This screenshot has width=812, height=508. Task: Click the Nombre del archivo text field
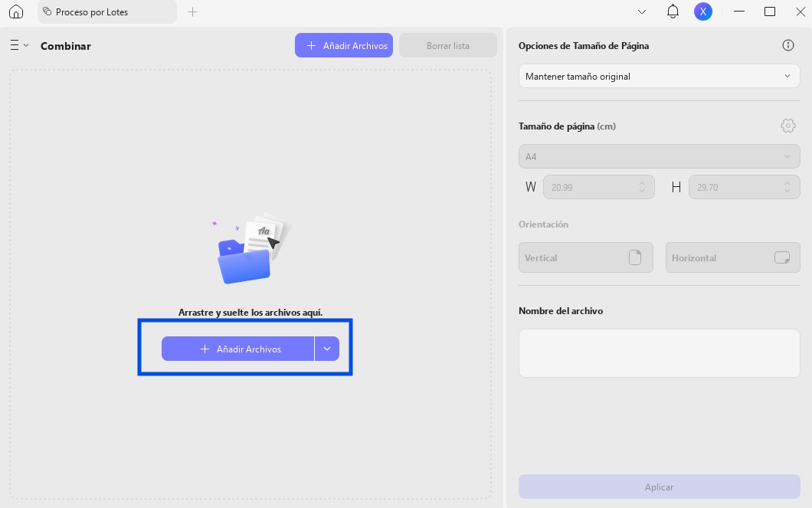(660, 353)
